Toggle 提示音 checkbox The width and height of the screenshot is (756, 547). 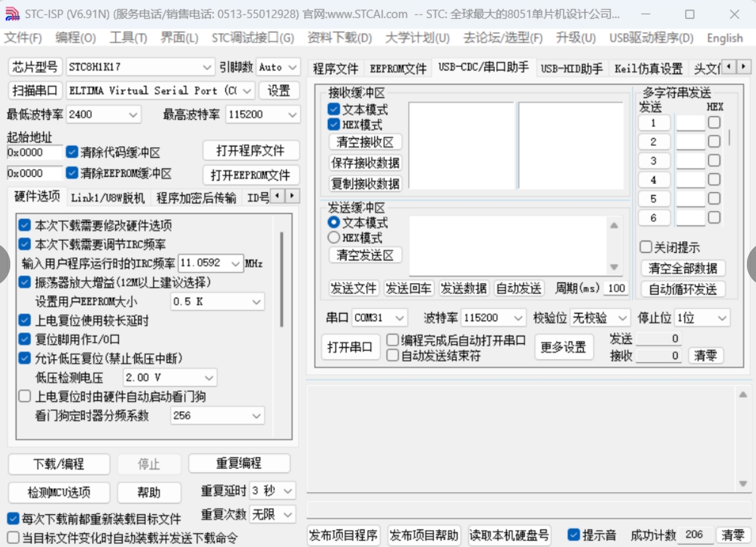pyautogui.click(x=573, y=535)
